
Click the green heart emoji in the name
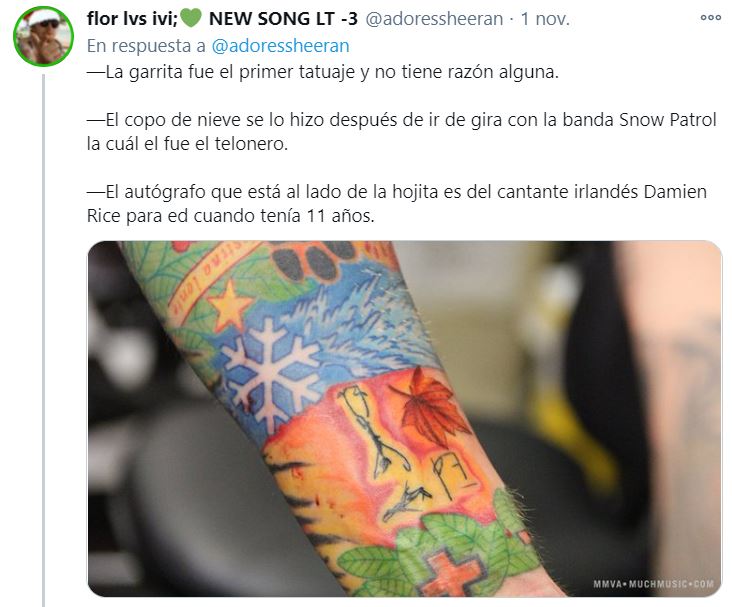click(190, 18)
